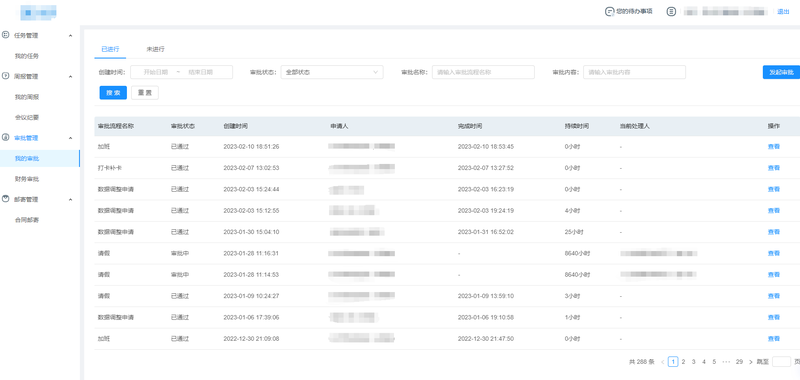Open 合同邮寄 in the sidebar
The width and height of the screenshot is (800, 380).
pos(27,220)
